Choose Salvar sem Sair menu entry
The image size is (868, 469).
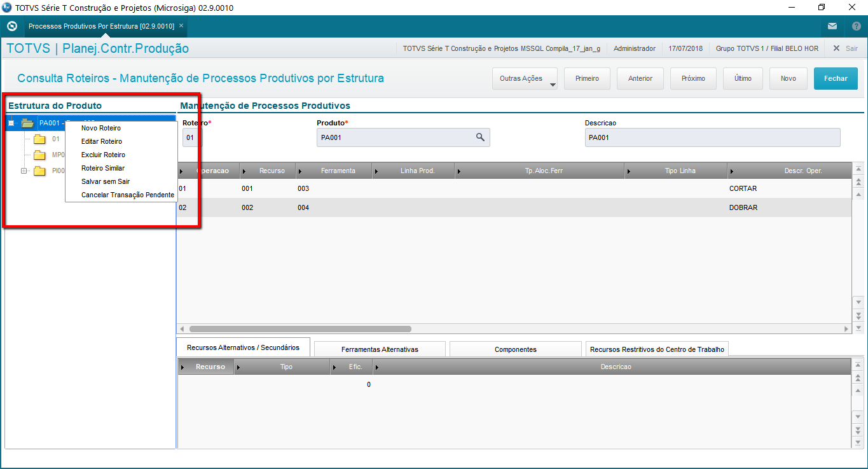[106, 181]
